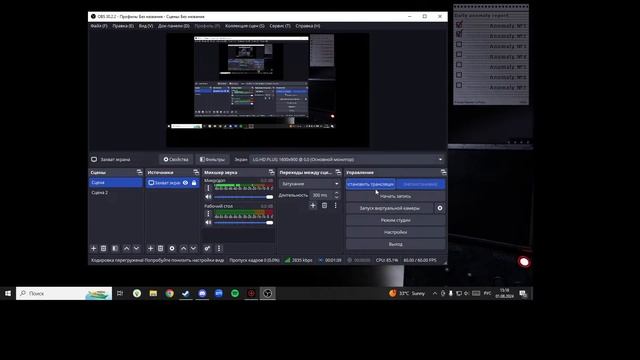Decrease transition duration with down arrow

(337, 197)
